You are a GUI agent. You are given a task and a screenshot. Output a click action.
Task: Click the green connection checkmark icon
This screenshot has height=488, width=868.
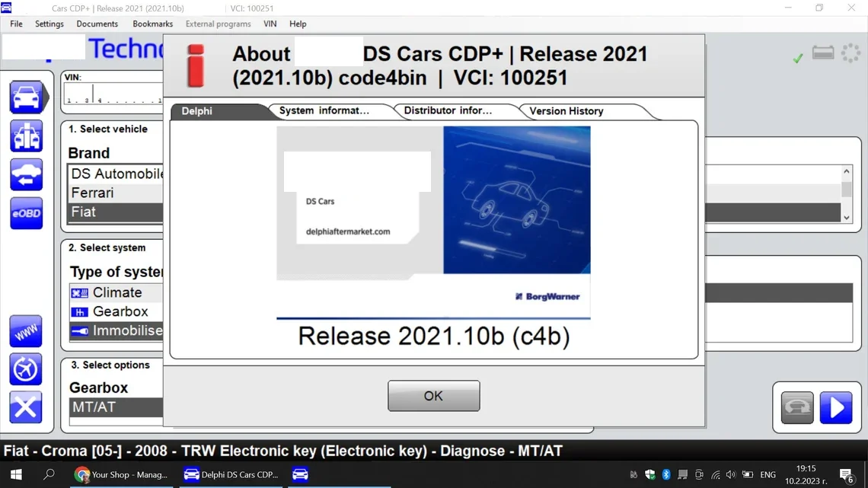[x=798, y=58]
